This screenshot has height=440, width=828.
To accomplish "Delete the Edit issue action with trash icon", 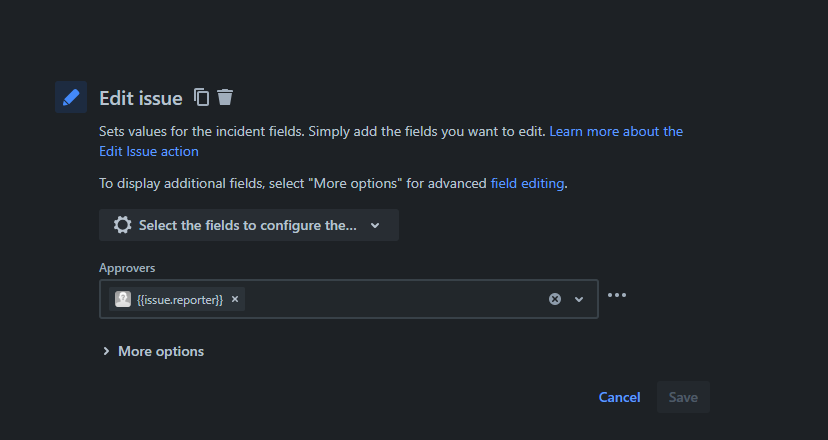I will (225, 97).
